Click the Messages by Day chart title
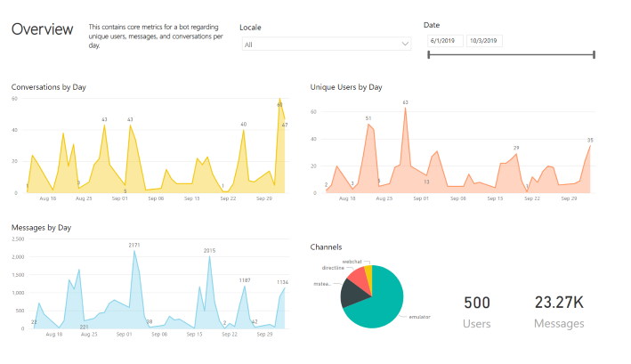The height and width of the screenshot is (364, 631). [x=41, y=228]
